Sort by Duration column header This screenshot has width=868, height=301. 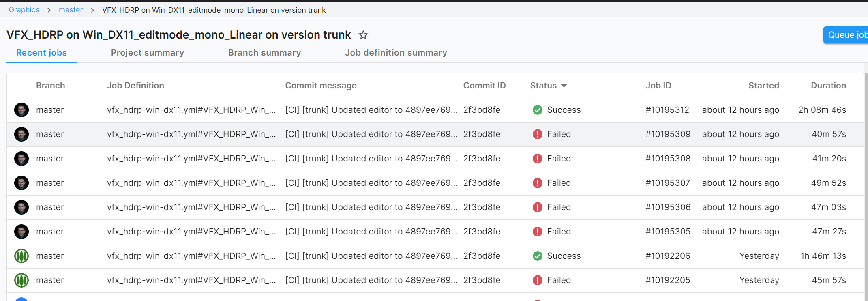tap(828, 86)
